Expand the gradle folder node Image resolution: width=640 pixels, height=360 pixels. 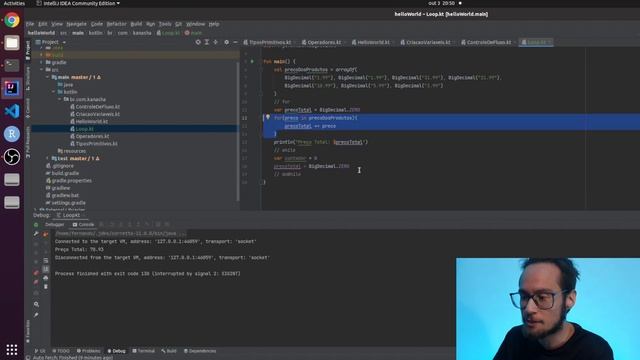coord(42,62)
